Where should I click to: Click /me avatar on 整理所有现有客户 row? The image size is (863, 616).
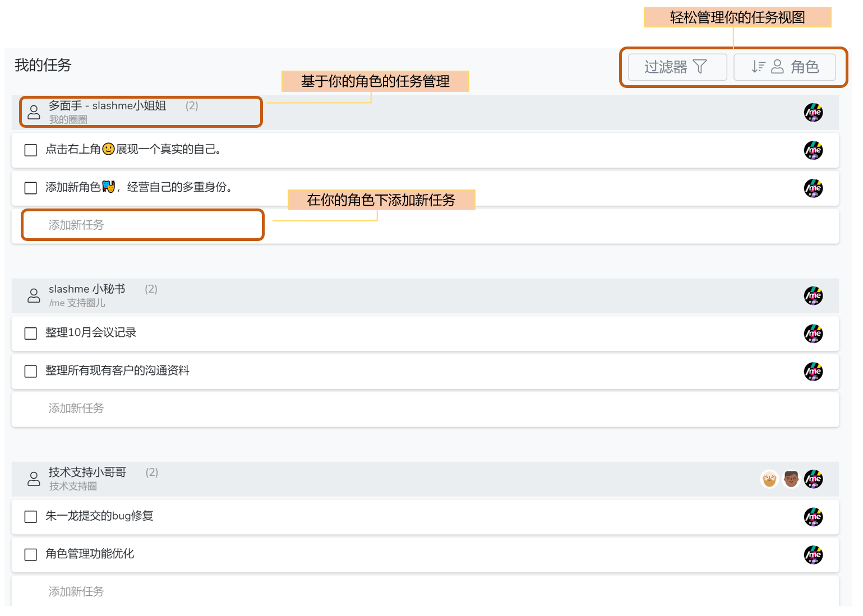click(813, 371)
